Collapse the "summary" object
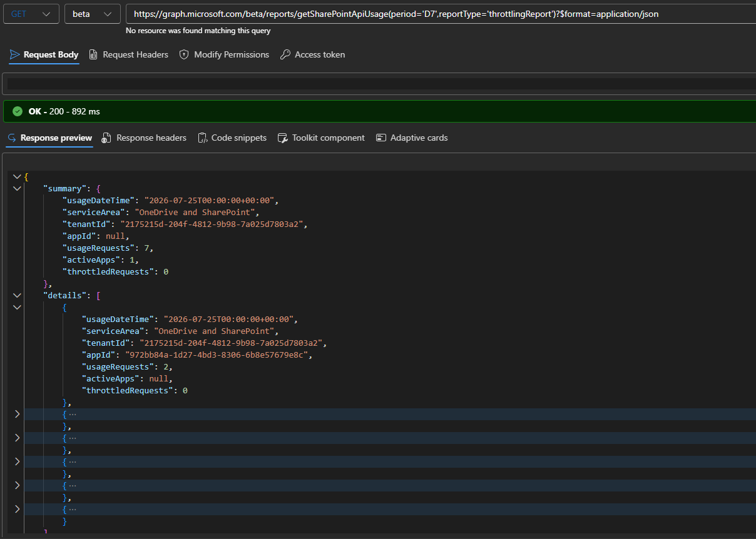This screenshot has height=539, width=756. coord(17,189)
